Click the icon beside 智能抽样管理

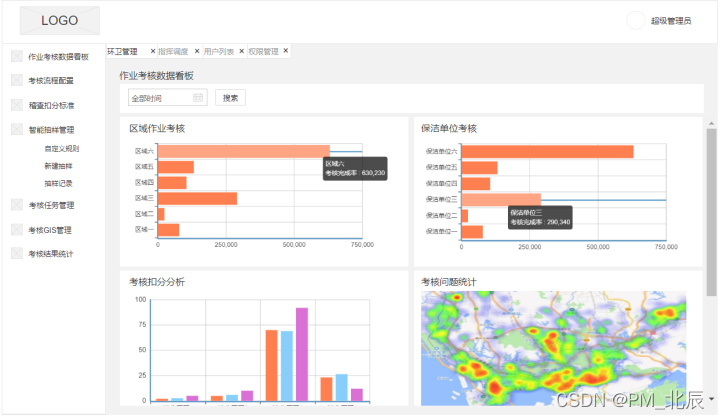[17, 130]
